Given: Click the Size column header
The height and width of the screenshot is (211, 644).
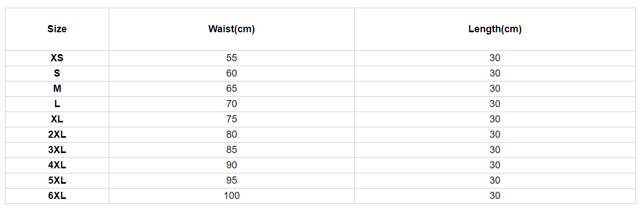Looking at the screenshot, I should click(57, 29).
